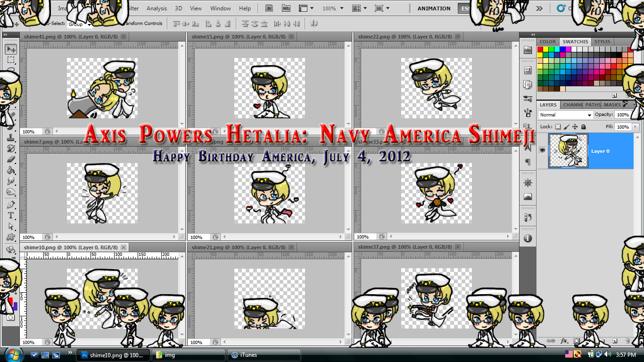
Task: Open the Window menu
Action: 221,8
